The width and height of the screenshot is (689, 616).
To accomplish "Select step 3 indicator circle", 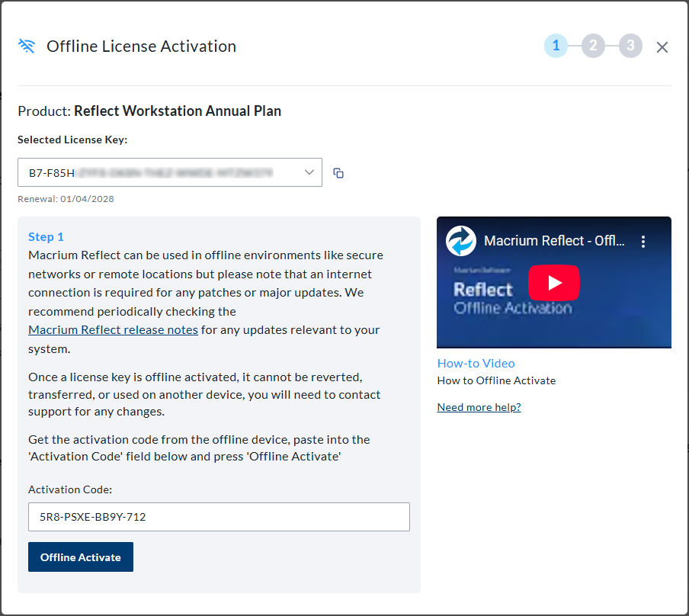I will tap(630, 46).
